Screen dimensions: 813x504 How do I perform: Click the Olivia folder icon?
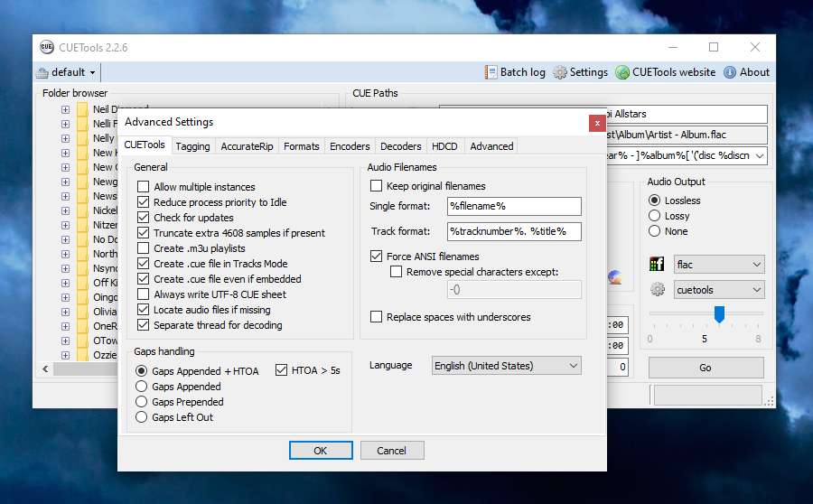pos(82,312)
